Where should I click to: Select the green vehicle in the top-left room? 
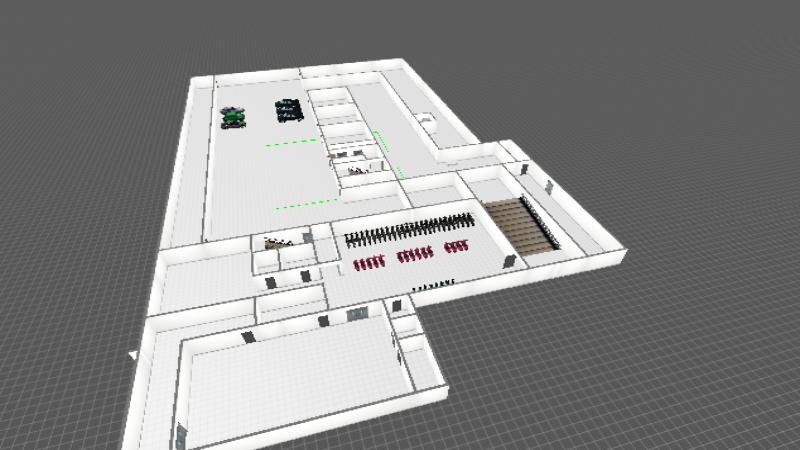click(234, 118)
